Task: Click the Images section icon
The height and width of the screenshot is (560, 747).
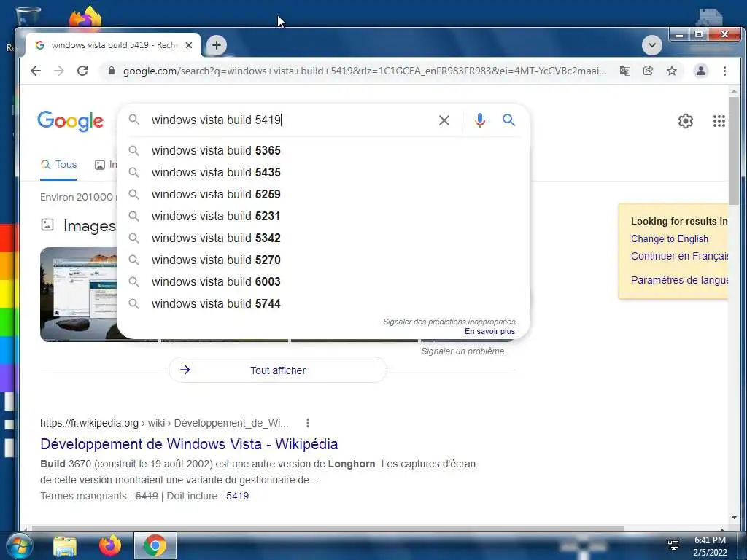Action: 47,225
